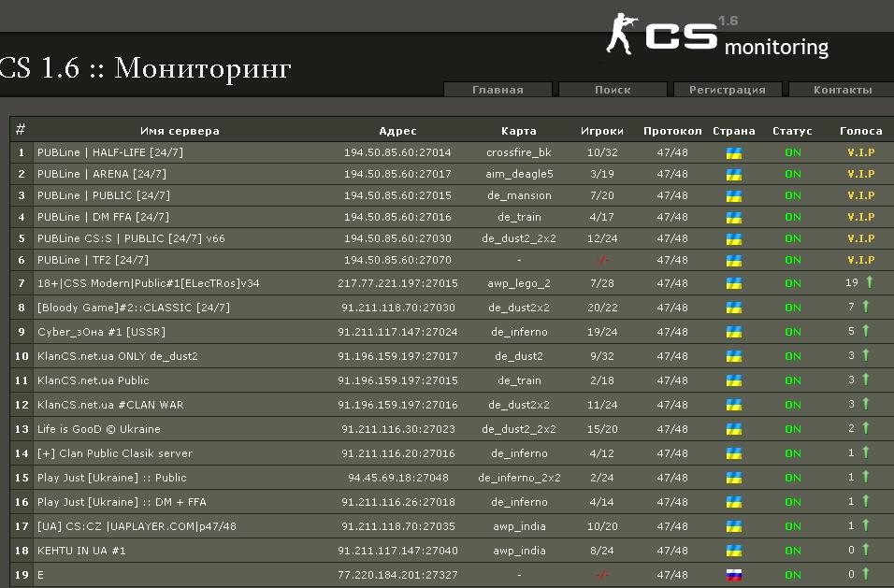894x588 pixels.
Task: Click player count 20/22
Action: point(602,308)
